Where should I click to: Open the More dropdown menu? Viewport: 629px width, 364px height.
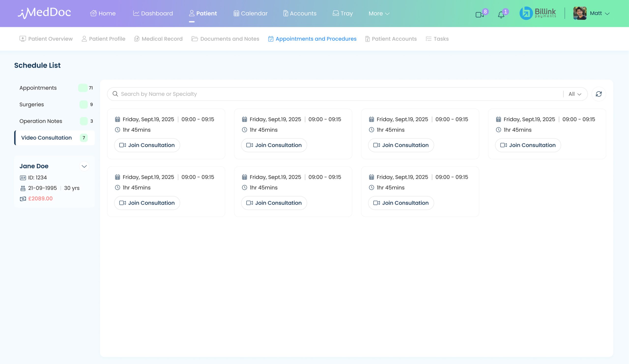(379, 13)
